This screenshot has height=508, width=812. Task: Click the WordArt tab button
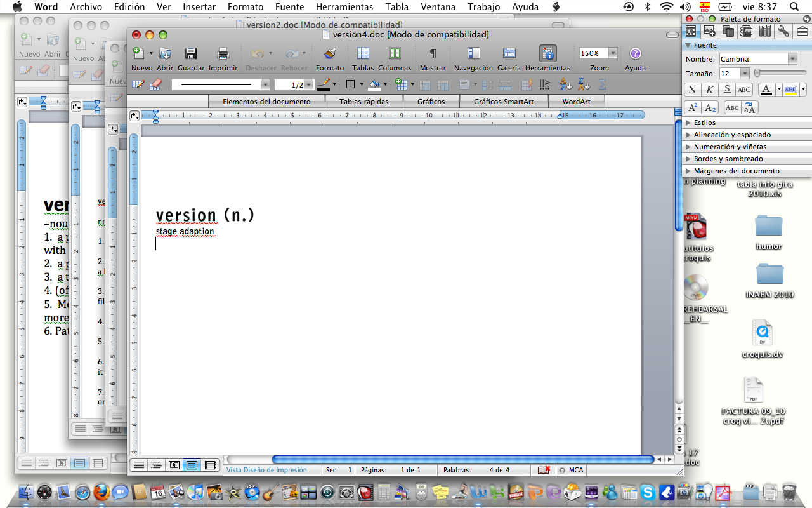575,102
